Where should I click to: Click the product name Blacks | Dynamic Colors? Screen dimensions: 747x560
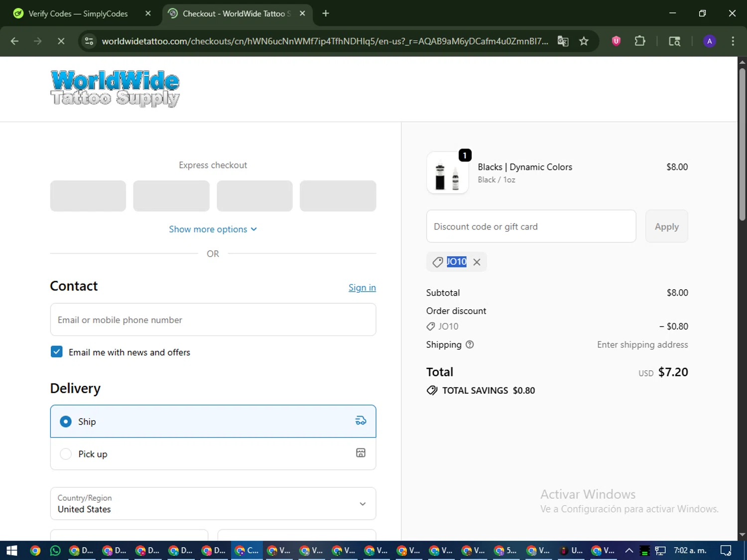point(525,167)
